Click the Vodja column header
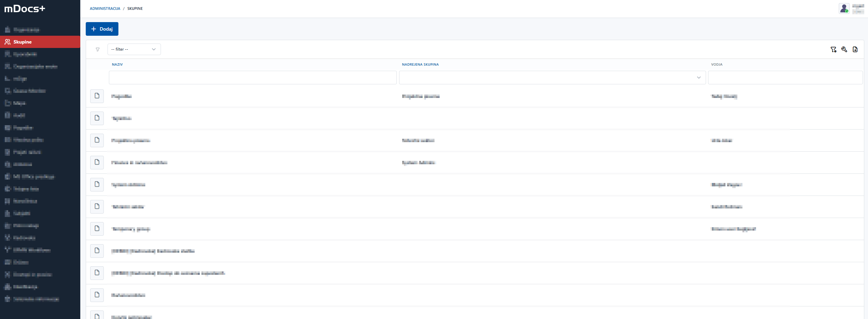The height and width of the screenshot is (319, 868). click(x=717, y=64)
